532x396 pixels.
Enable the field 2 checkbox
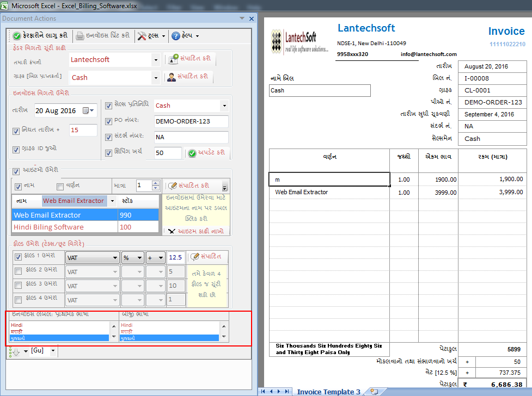pos(19,271)
